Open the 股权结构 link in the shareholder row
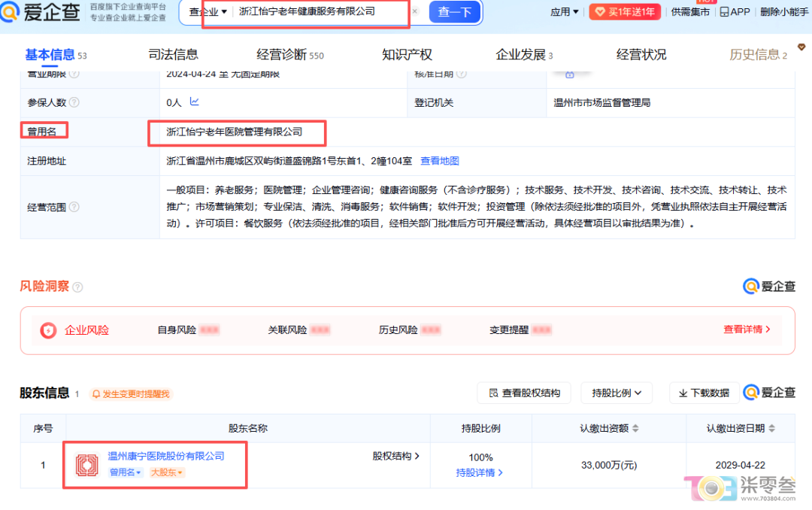This screenshot has height=510, width=812. pos(395,456)
